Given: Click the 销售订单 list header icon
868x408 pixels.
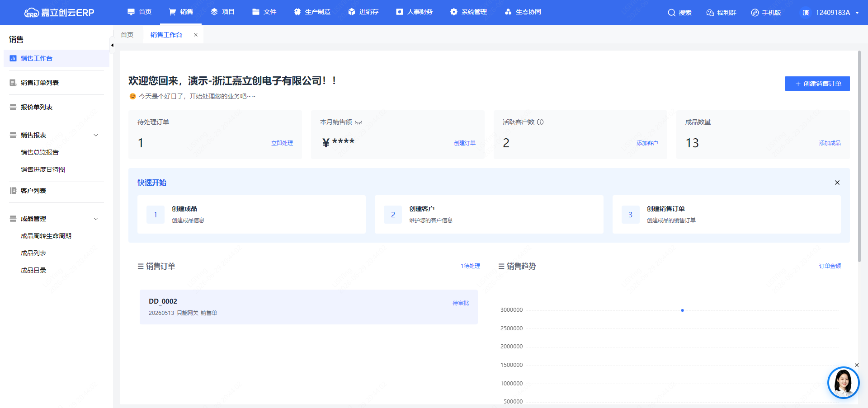Looking at the screenshot, I should 141,267.
